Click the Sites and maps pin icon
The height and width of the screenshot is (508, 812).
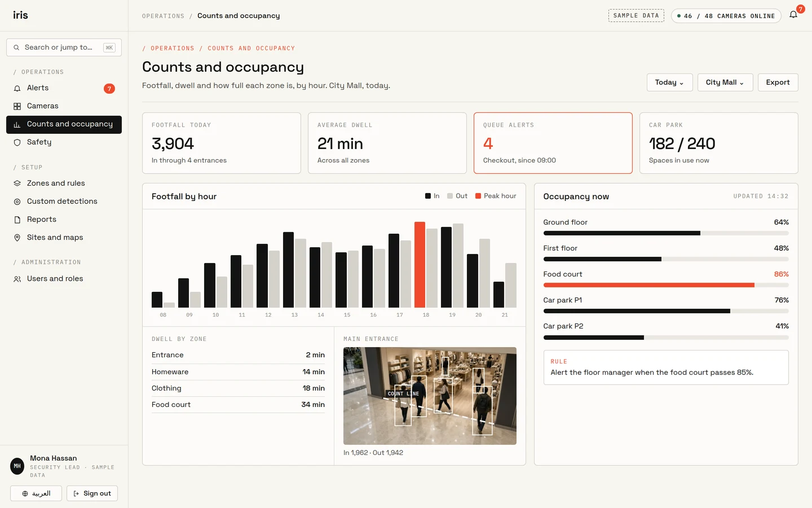point(17,238)
